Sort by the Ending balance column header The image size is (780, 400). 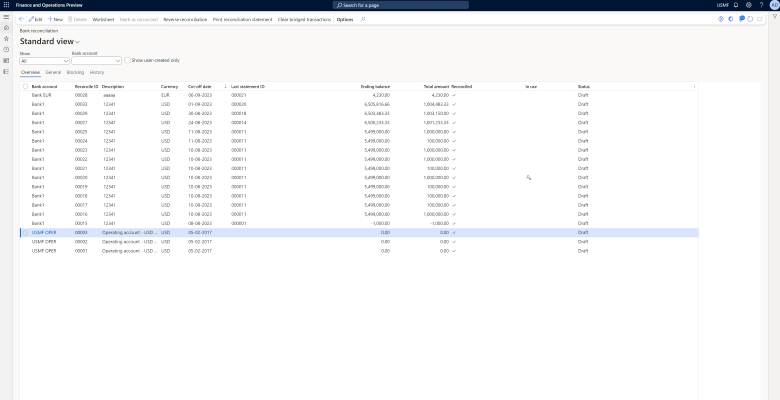click(375, 87)
